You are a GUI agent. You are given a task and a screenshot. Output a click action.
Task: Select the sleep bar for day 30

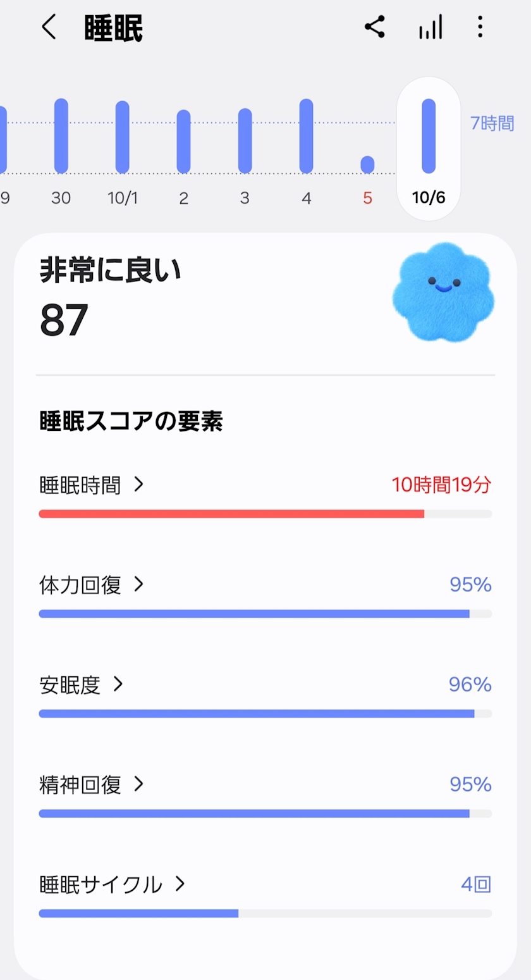[61, 135]
